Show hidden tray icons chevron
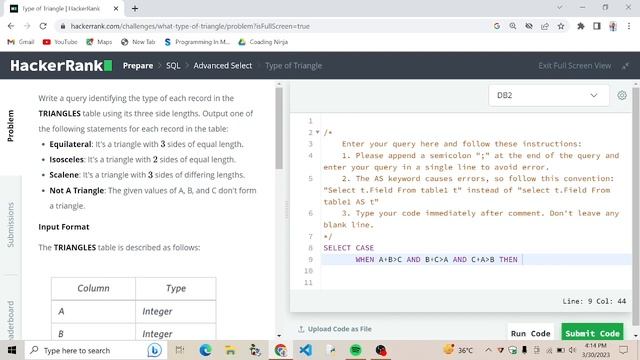Screen dimensions: 640x360 point(489,350)
